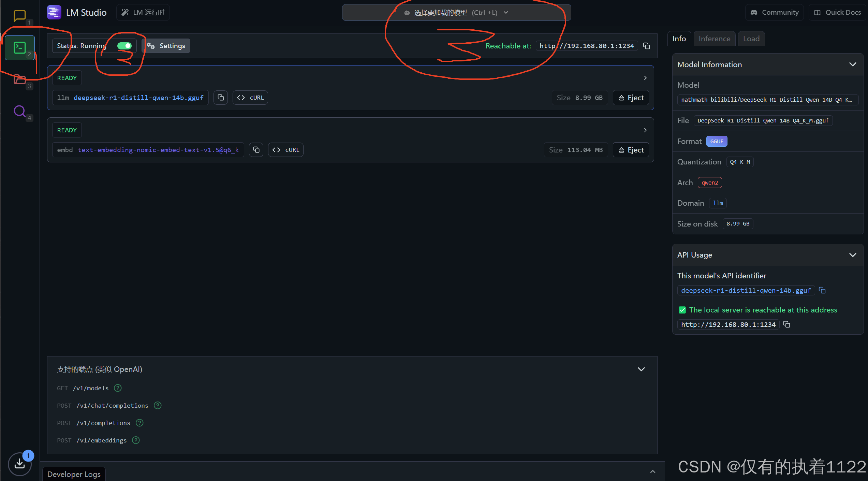Eject the deepseek-r1-distill-qwen-14b model
868x481 pixels.
pos(631,98)
